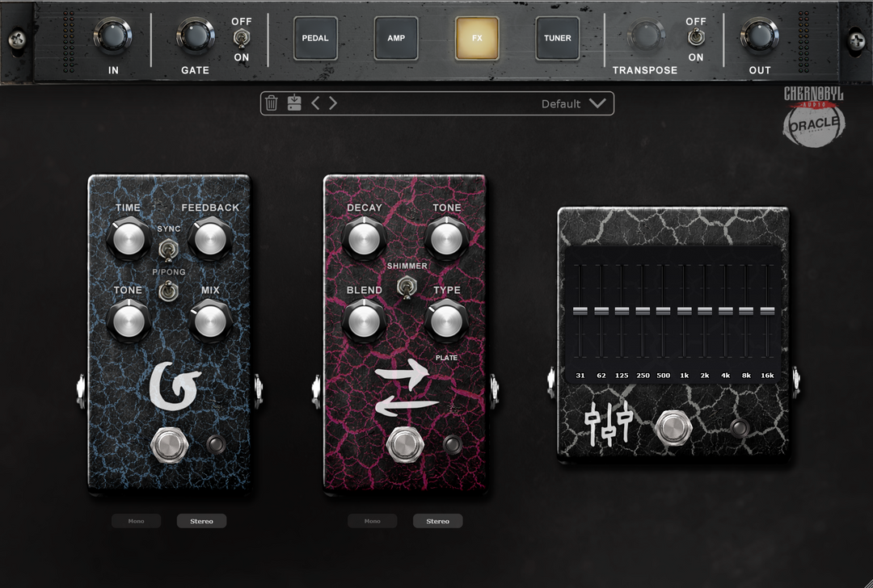Toggle the SHIMMER switch

407,288
